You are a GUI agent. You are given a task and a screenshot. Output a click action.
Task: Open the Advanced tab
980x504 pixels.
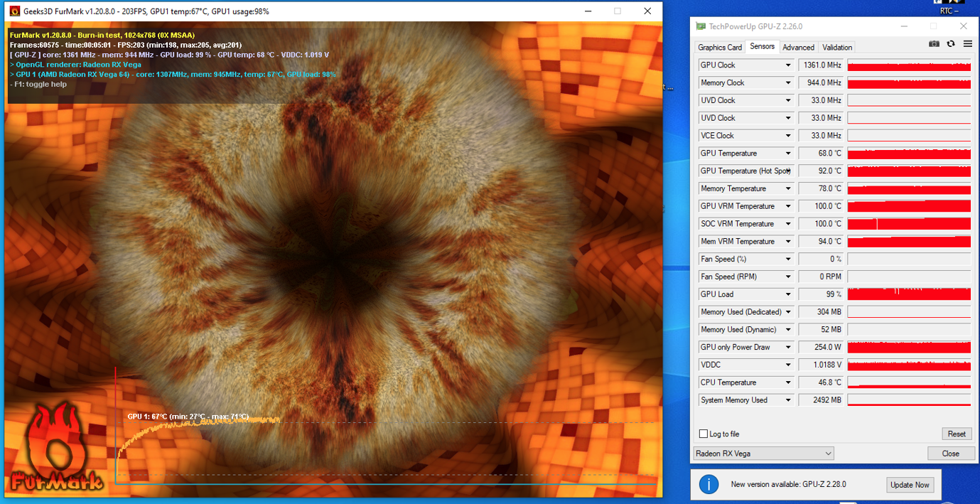point(798,48)
